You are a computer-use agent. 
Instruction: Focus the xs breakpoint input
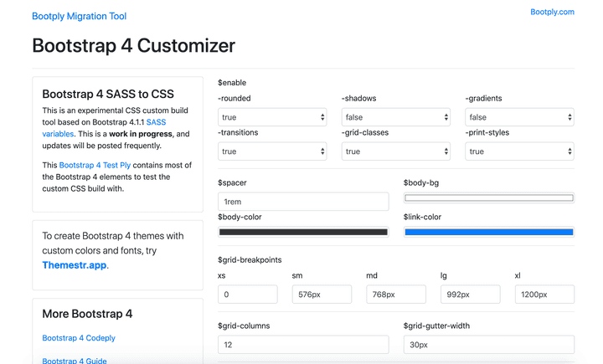coord(248,295)
